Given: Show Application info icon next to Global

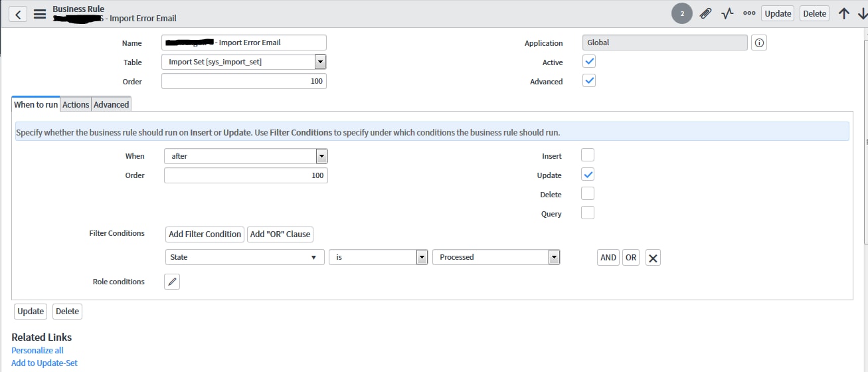Looking at the screenshot, I should 760,43.
